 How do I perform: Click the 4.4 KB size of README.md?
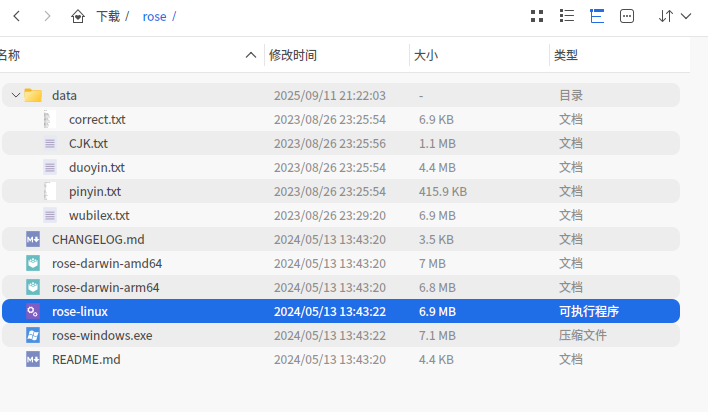436,359
